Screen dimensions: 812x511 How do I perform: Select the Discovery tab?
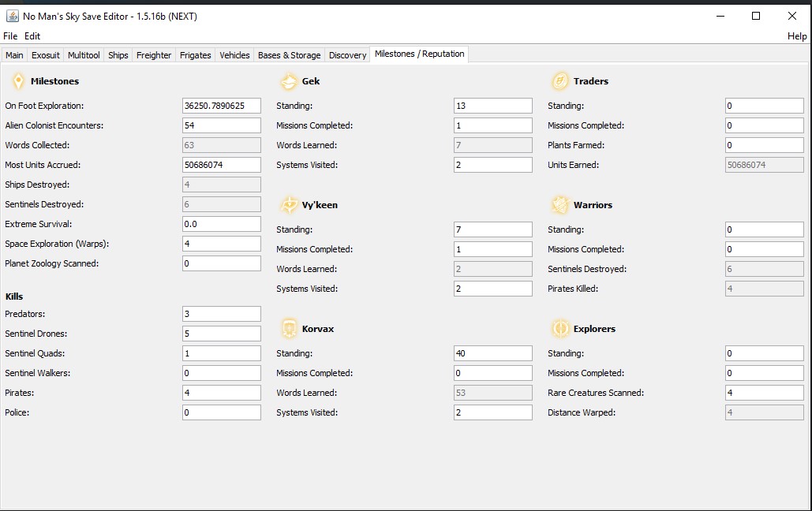coord(347,55)
